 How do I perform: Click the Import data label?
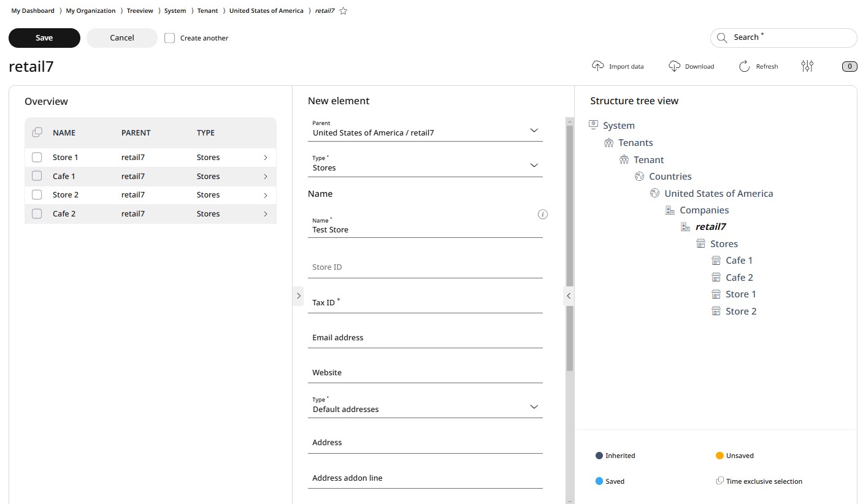[x=626, y=67]
